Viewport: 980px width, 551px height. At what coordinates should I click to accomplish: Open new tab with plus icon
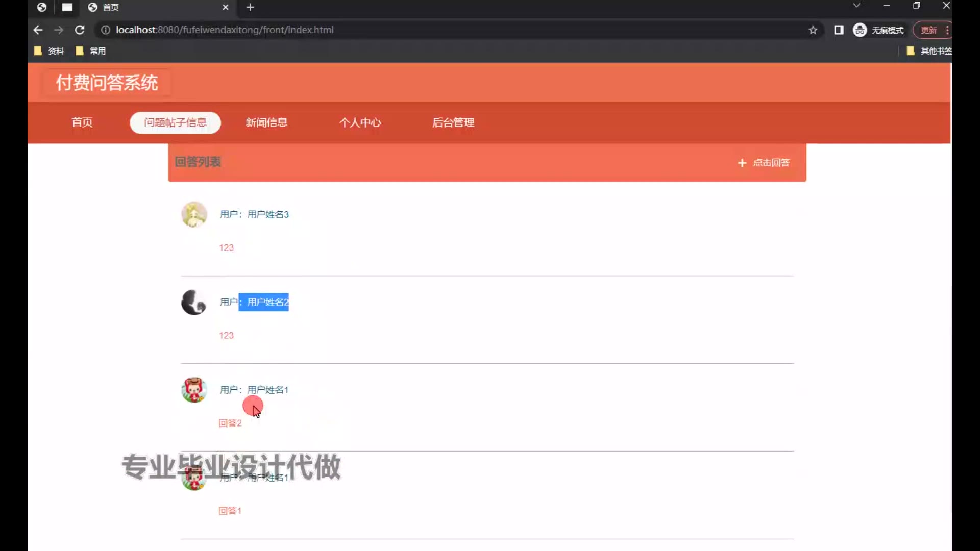coord(250,7)
